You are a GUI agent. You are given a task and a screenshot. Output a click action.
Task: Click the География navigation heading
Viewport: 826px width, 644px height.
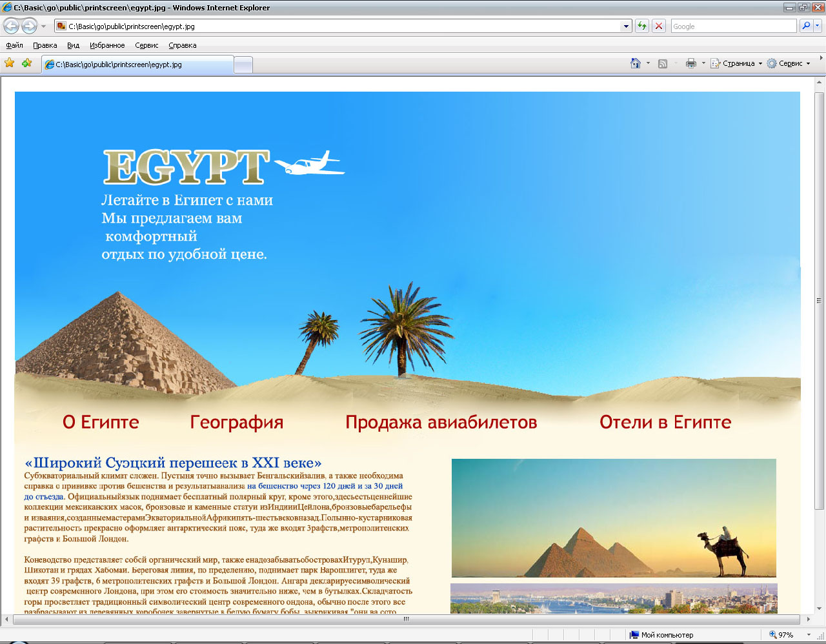[237, 423]
